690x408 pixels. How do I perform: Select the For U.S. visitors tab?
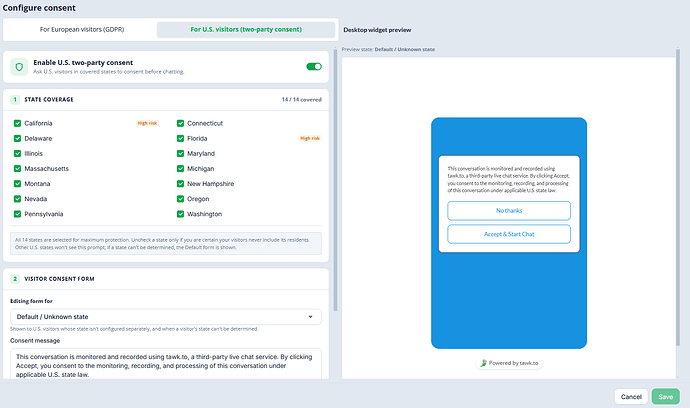click(246, 29)
